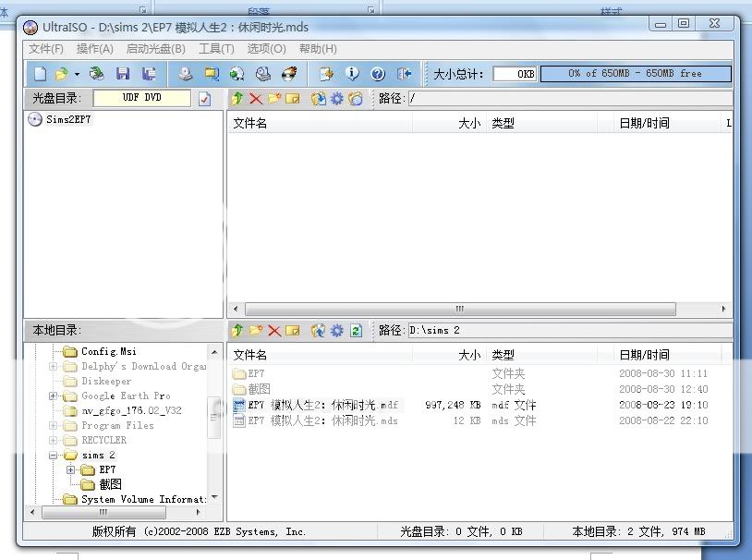Click the disc capacity usage bar
The width and height of the screenshot is (752, 560).
click(x=635, y=74)
